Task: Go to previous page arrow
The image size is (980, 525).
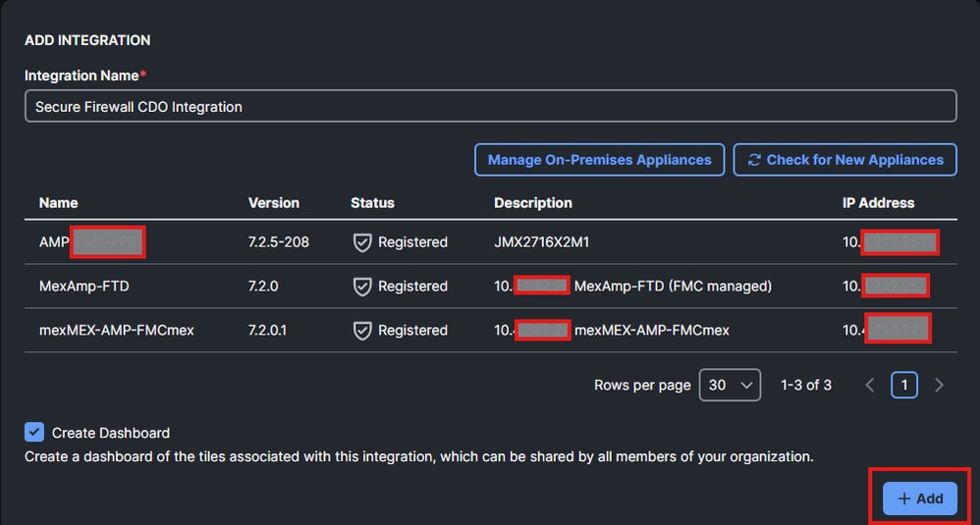Action: [870, 385]
